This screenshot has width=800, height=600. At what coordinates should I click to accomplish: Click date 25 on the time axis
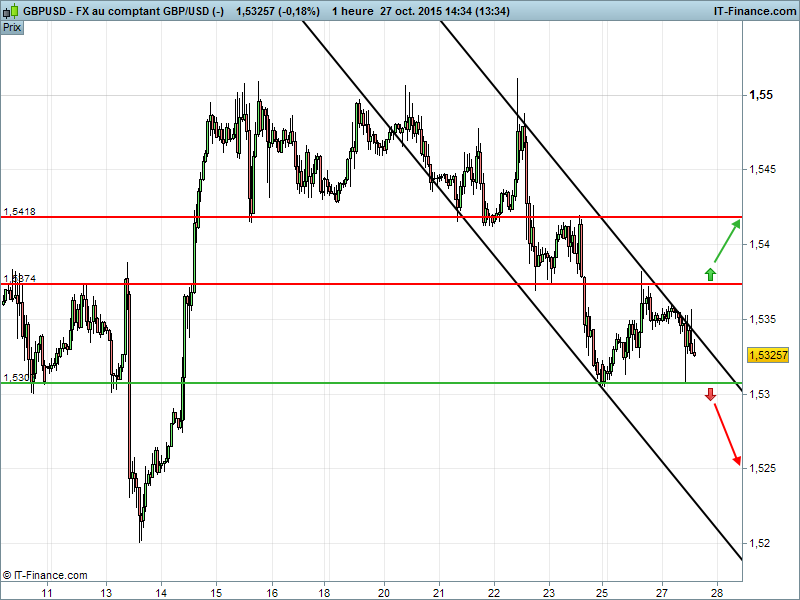pyautogui.click(x=603, y=593)
